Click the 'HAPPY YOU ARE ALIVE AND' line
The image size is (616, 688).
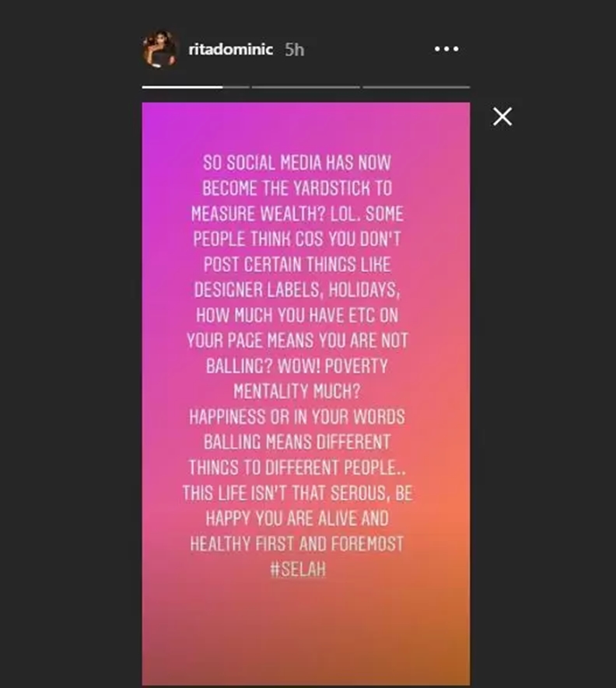point(296,518)
